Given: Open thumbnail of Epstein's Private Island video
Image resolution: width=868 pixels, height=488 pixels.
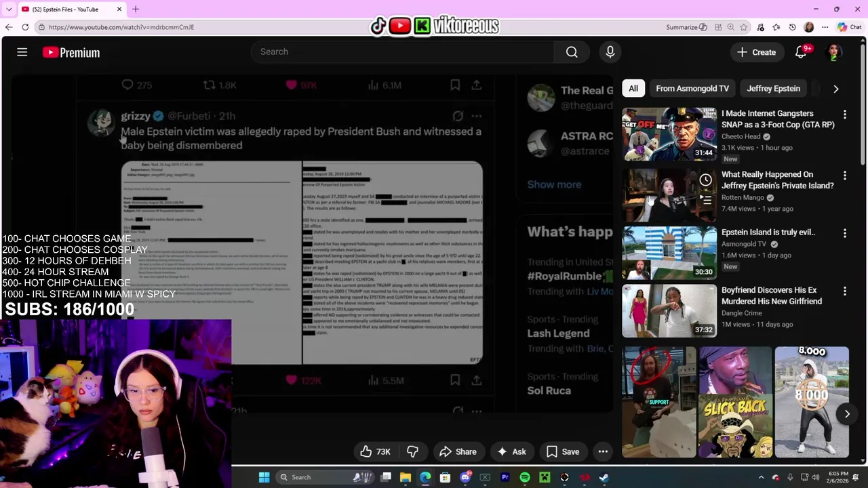Looking at the screenshot, I should coord(669,196).
